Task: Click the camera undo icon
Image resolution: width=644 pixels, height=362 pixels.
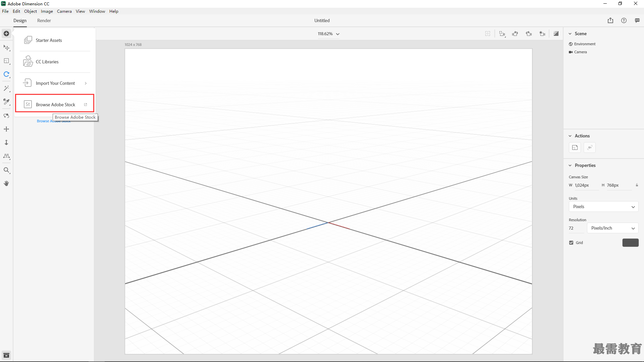Action: tap(515, 34)
